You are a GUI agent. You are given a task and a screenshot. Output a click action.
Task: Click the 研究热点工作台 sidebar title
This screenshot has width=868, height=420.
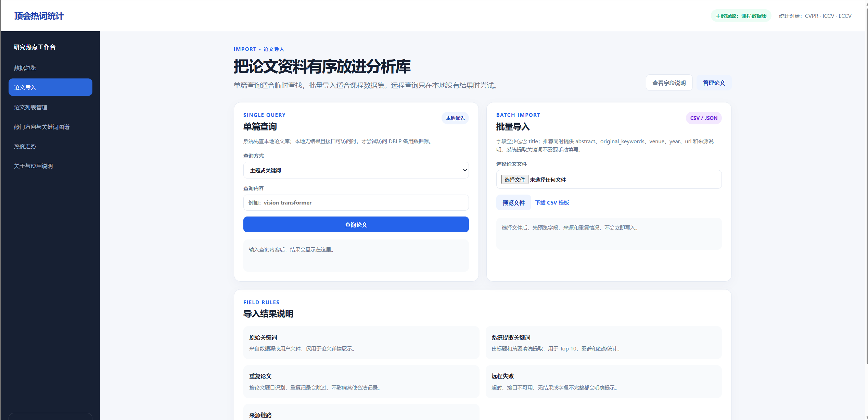pyautogui.click(x=35, y=47)
